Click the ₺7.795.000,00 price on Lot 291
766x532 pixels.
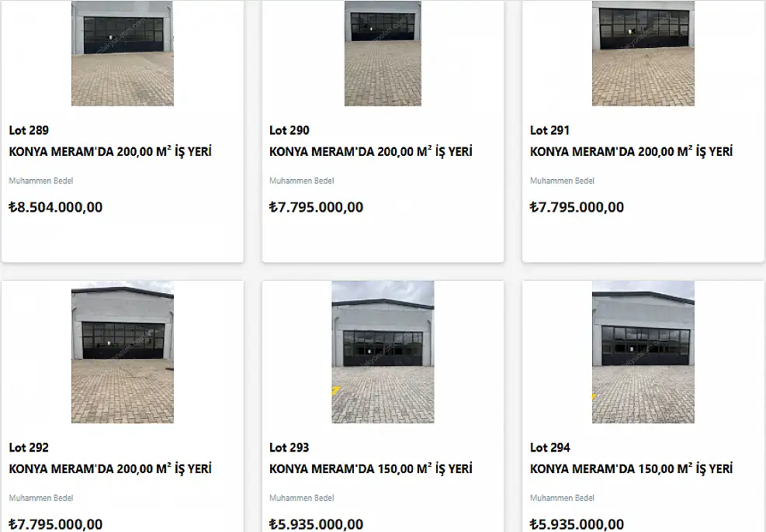click(x=577, y=207)
